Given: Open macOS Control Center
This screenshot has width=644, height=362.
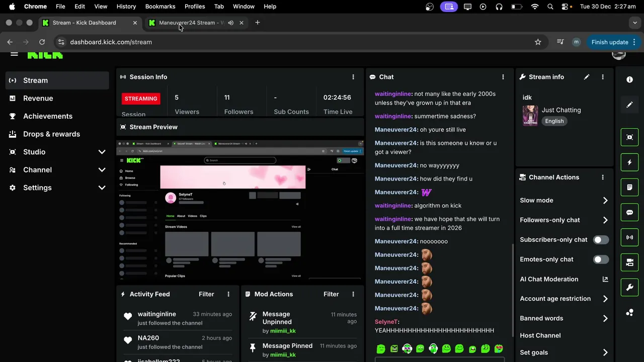Looking at the screenshot, I should pyautogui.click(x=566, y=7).
